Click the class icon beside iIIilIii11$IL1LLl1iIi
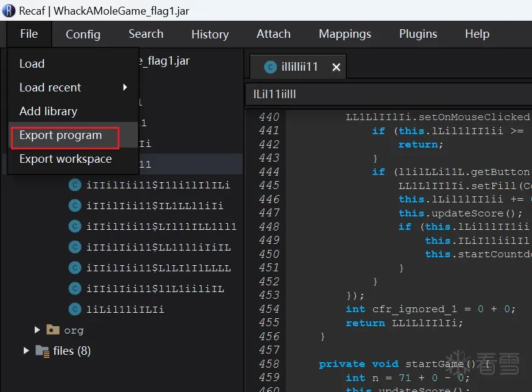 coord(74,205)
